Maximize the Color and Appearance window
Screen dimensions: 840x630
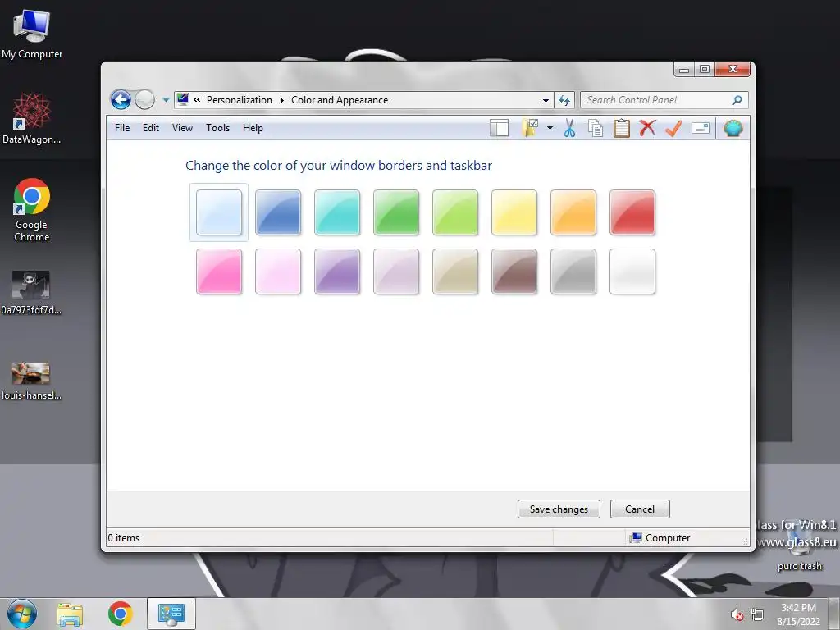[705, 70]
